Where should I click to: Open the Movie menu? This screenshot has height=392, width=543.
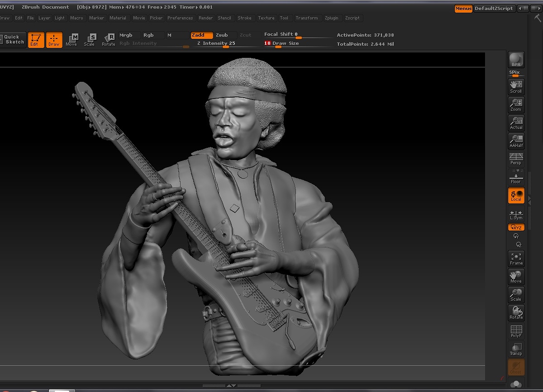139,18
